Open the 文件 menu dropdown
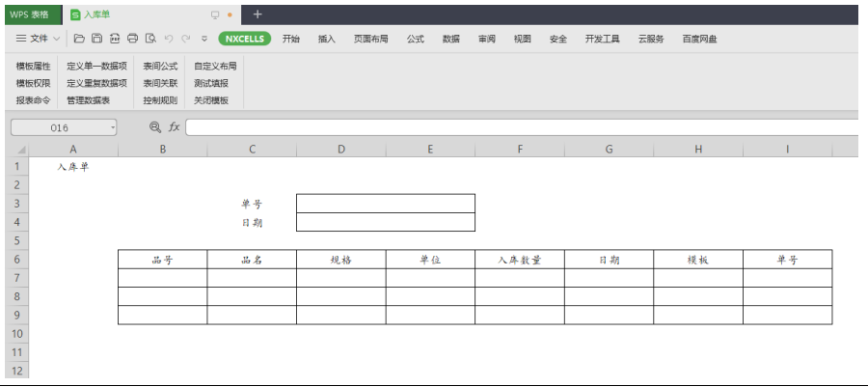Screen dimensions: 868x387 pyautogui.click(x=38, y=39)
